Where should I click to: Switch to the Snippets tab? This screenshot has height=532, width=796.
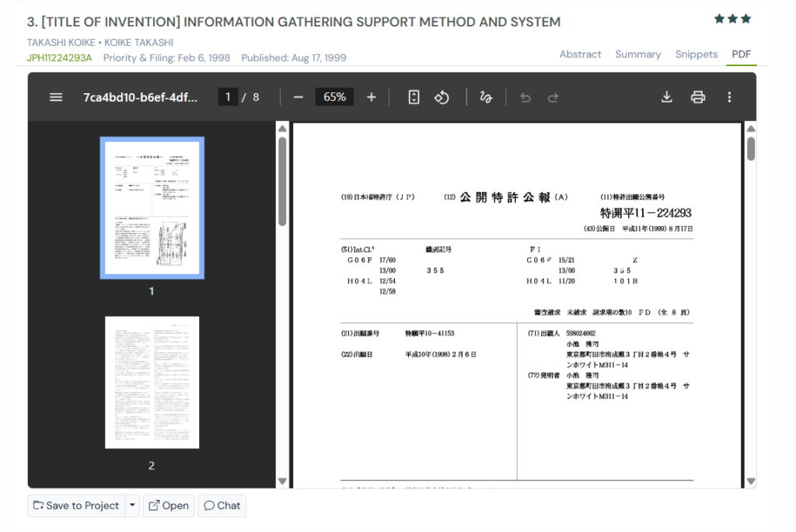[696, 54]
